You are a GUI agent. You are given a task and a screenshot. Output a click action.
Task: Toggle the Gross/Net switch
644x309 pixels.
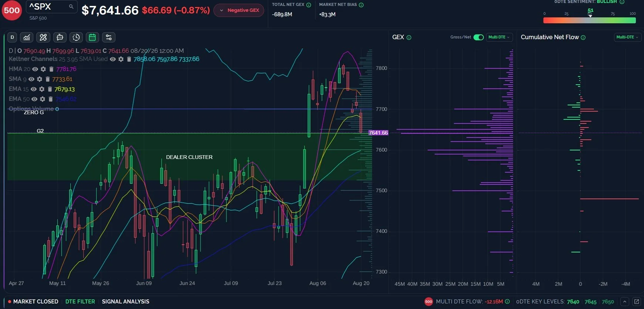(479, 37)
